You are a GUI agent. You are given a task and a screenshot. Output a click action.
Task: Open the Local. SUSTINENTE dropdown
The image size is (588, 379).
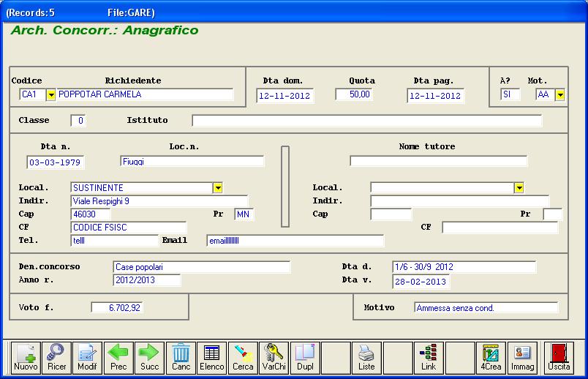[x=217, y=187]
